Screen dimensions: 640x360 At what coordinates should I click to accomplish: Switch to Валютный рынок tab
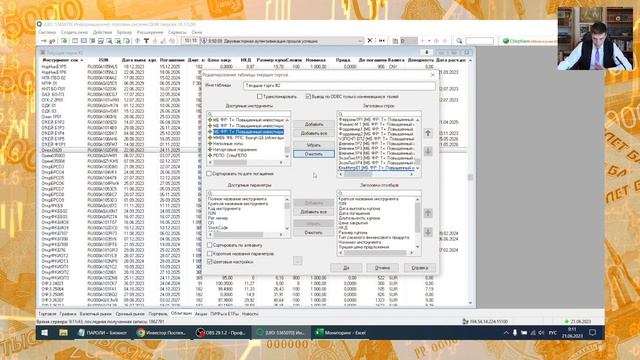click(96, 314)
